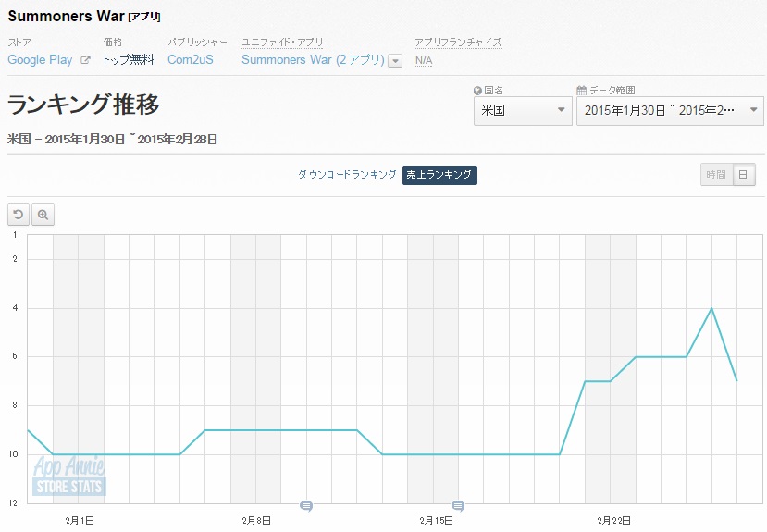Screen dimensions: 767x532
Task: Expand the unified app dropdown arrow
Action: 395,61
